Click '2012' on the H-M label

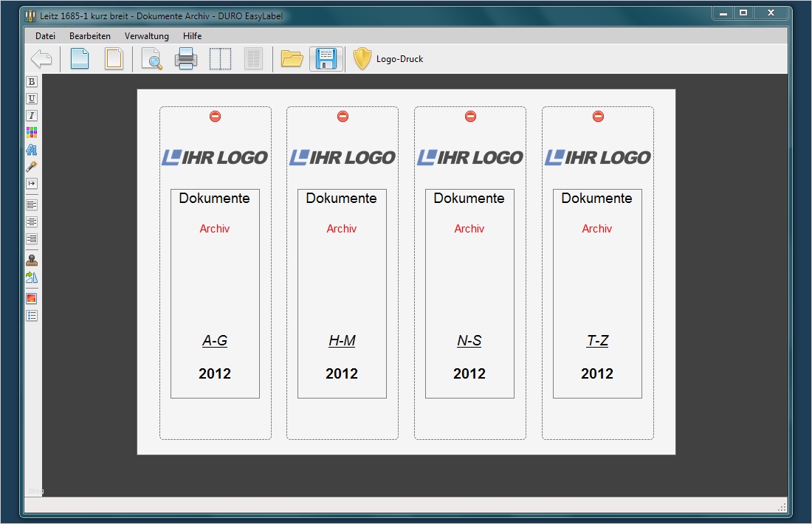tap(341, 373)
